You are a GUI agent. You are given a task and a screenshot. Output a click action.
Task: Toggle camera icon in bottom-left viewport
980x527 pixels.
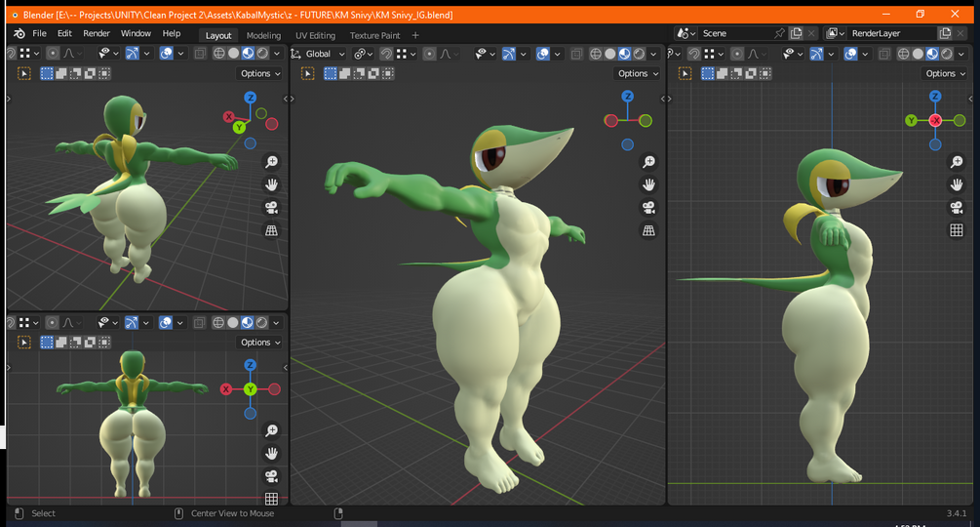tap(271, 476)
